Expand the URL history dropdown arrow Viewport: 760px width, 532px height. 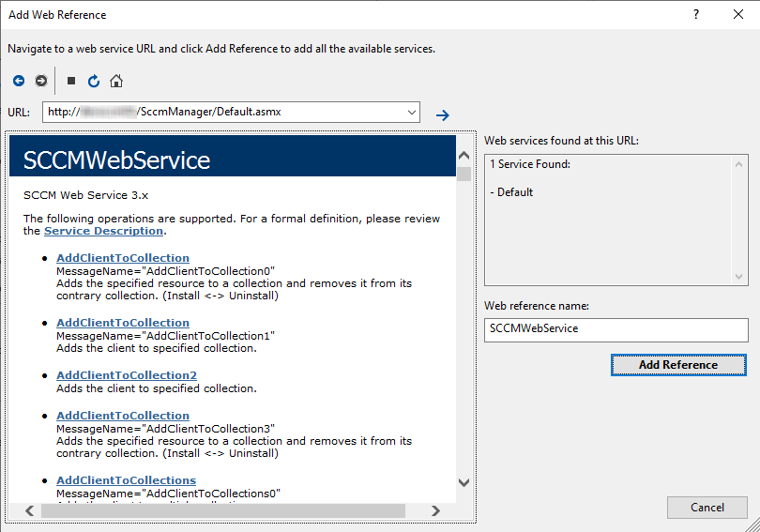click(x=412, y=113)
